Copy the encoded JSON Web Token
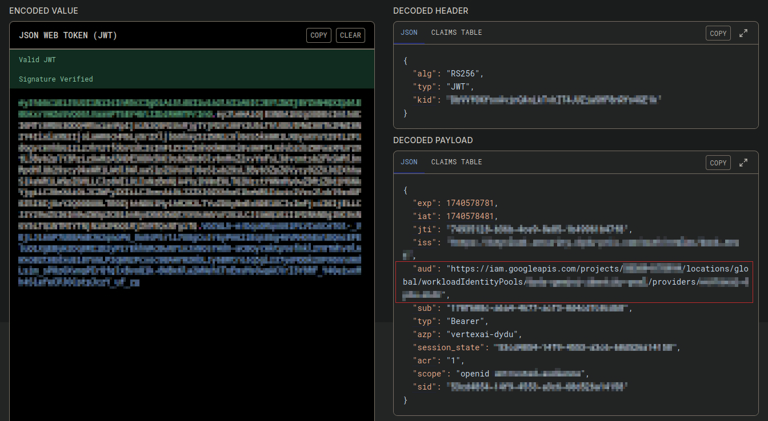 (318, 35)
